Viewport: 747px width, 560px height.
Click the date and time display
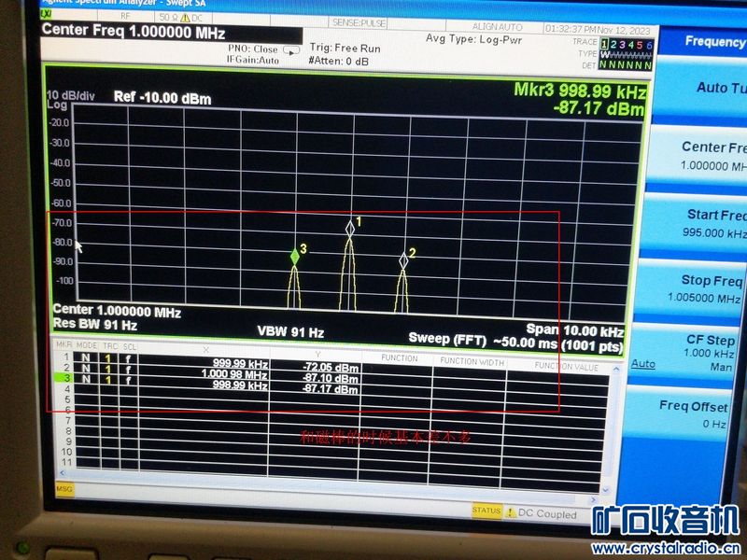[598, 30]
